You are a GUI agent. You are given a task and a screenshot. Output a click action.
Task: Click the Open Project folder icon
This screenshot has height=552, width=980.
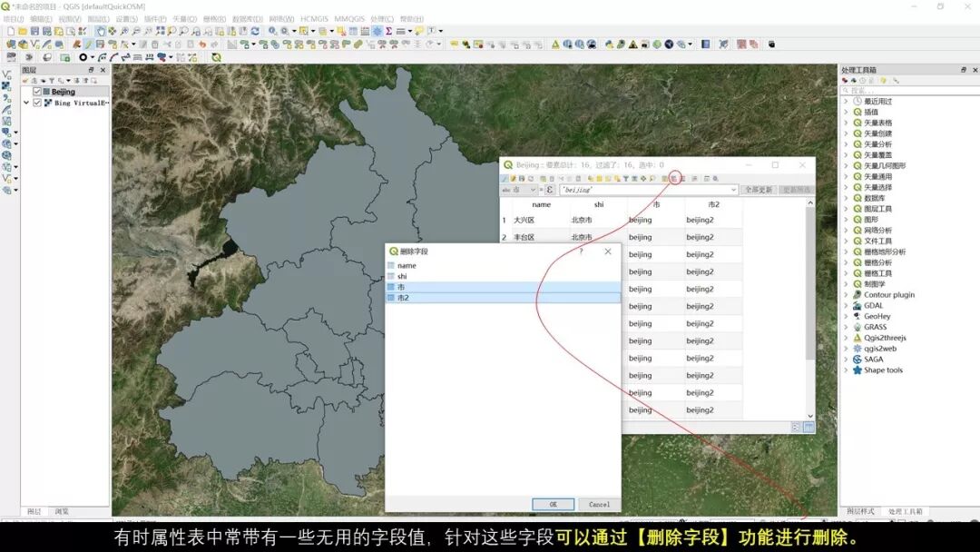[23, 31]
